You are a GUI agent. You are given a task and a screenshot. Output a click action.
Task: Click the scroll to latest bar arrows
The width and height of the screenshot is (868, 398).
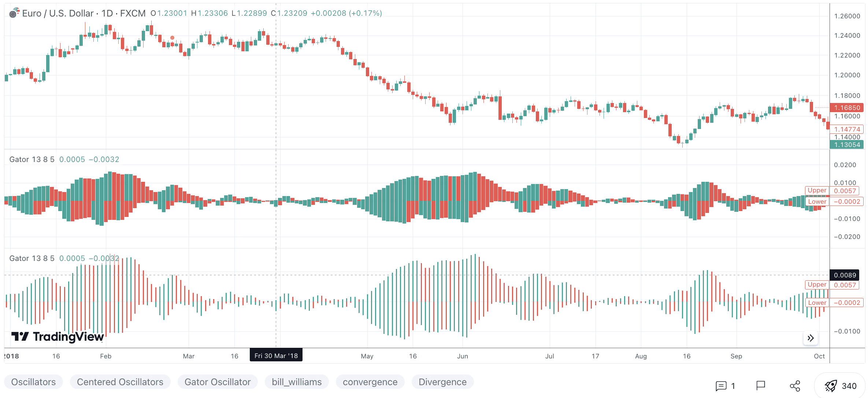(x=810, y=338)
